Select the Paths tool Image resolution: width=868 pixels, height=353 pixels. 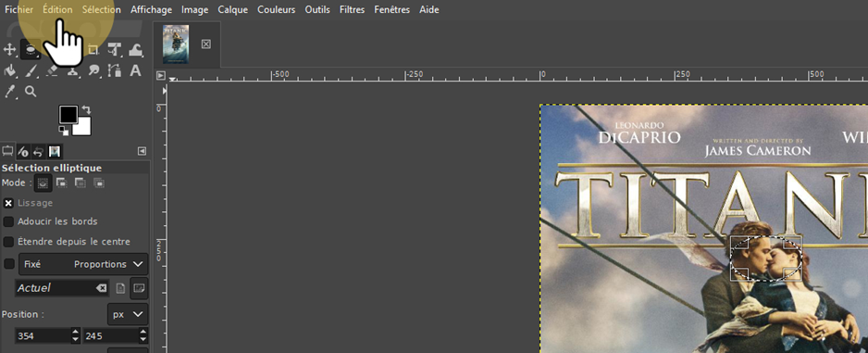click(x=115, y=70)
